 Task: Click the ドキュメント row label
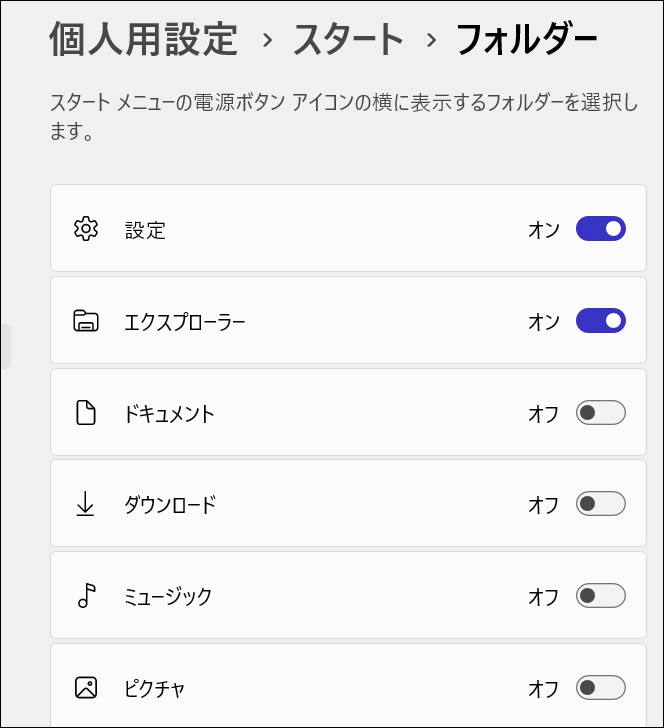[169, 414]
